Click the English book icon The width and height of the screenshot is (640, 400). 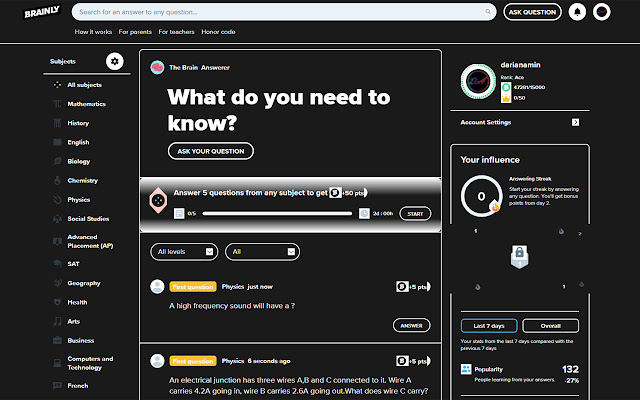pyautogui.click(x=58, y=142)
